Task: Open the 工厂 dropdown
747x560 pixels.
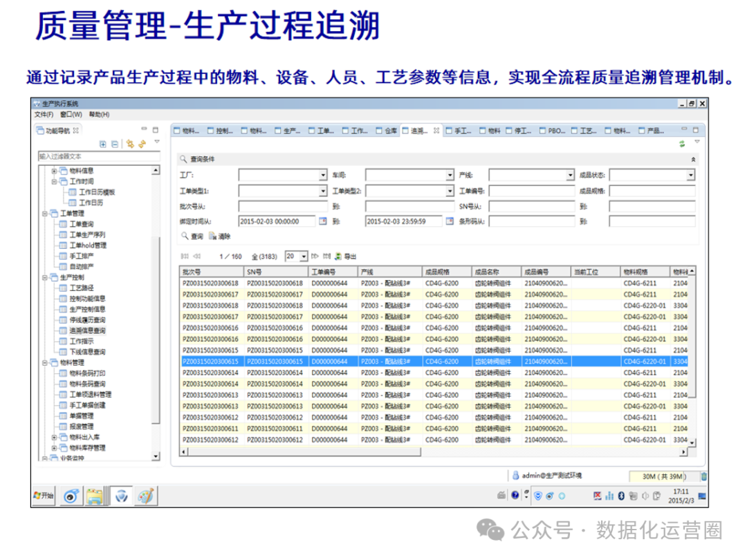Action: [323, 175]
